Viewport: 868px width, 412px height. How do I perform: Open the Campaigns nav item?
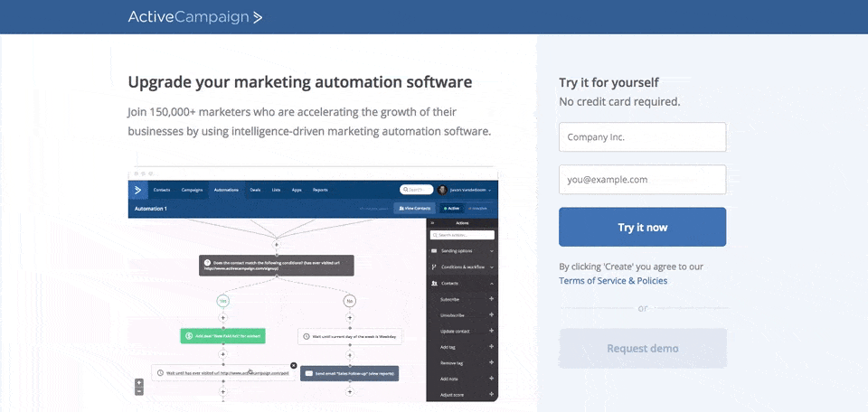(192, 190)
